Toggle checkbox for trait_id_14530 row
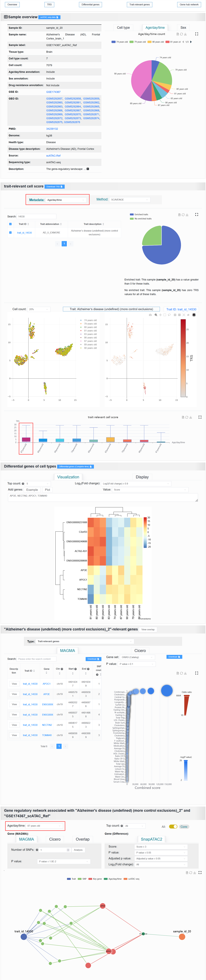 pyautogui.click(x=10, y=232)
